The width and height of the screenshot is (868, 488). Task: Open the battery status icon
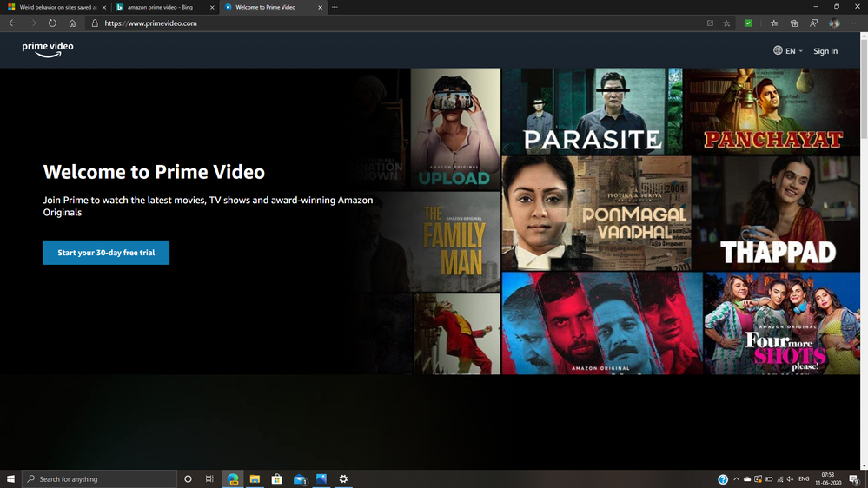tap(769, 479)
